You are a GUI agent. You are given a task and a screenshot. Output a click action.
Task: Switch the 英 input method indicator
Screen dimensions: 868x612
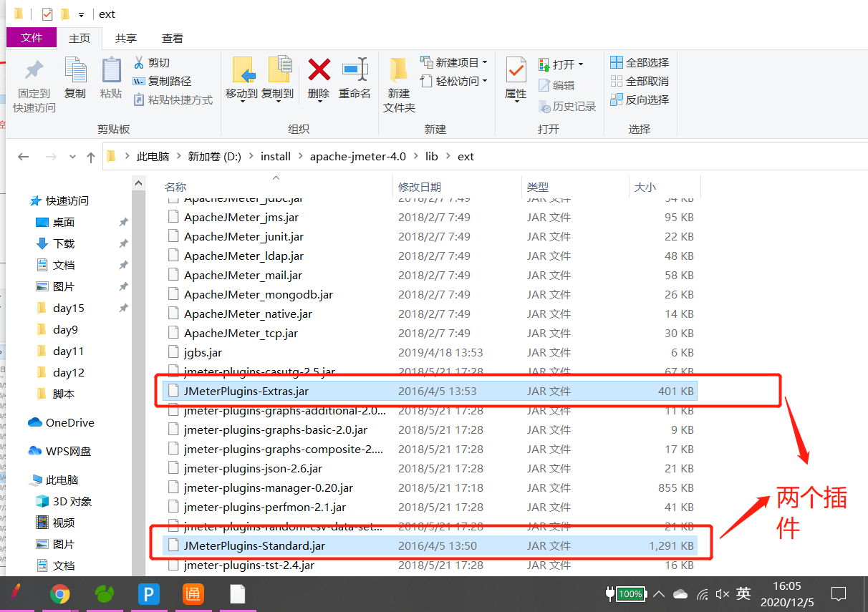tap(743, 594)
